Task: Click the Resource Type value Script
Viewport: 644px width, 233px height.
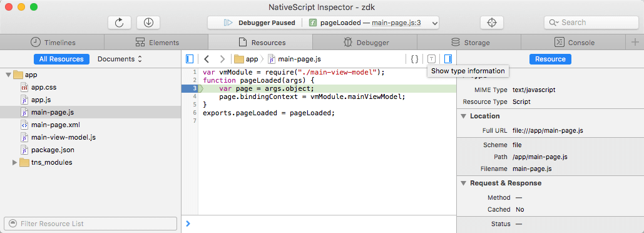Action: (x=521, y=101)
